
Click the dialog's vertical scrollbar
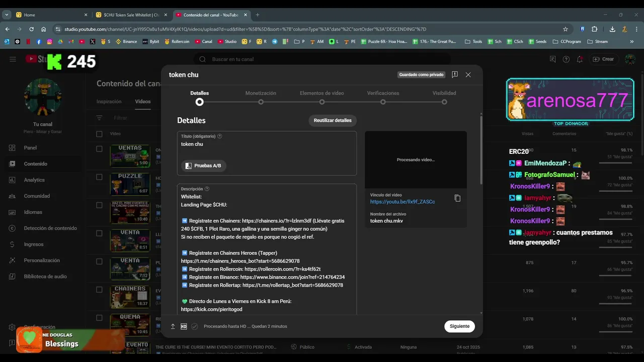(x=481, y=151)
